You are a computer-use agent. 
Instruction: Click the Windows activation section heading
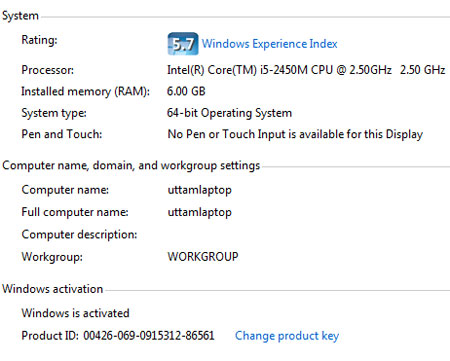click(52, 289)
